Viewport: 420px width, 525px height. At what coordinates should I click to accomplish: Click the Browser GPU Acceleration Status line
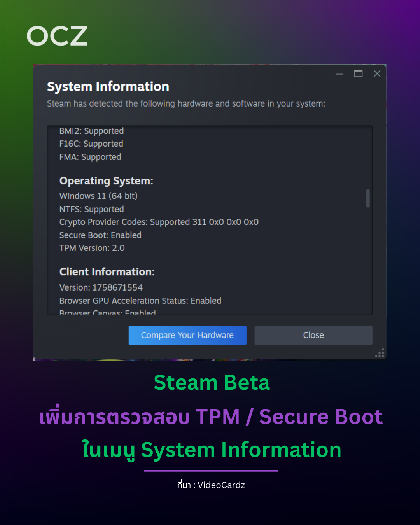[x=140, y=301]
